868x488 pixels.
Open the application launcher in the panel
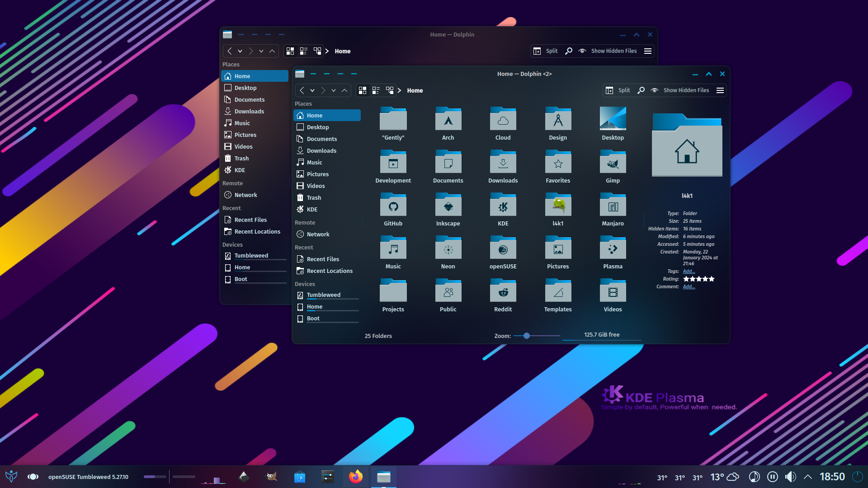pyautogui.click(x=11, y=476)
